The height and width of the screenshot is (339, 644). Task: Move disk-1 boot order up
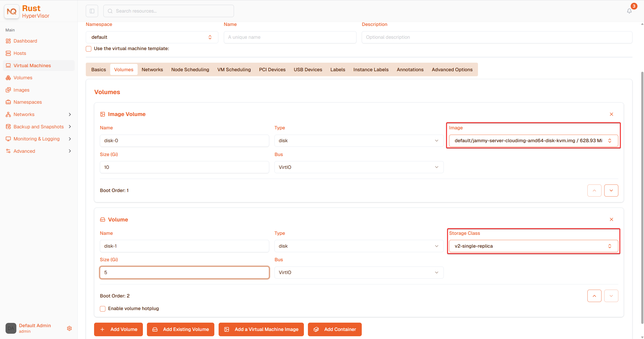click(594, 296)
